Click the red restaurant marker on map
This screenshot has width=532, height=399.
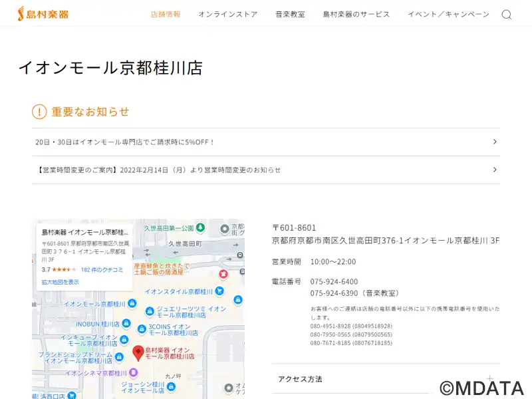pos(223,273)
